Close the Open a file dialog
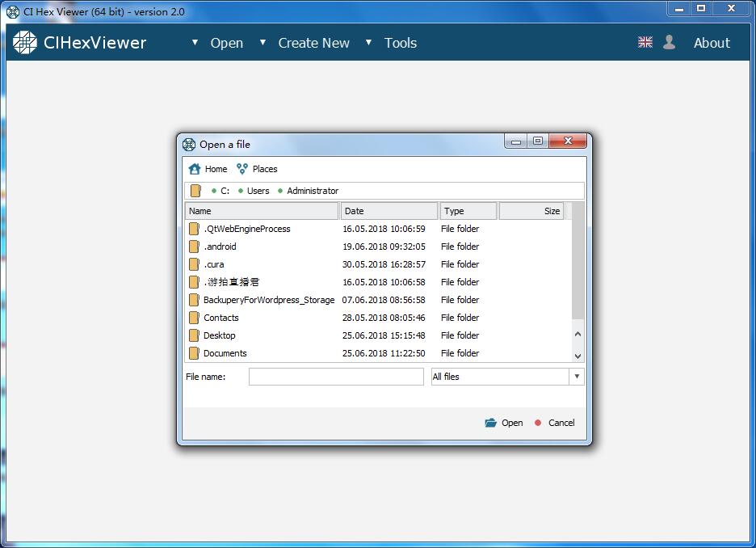 [568, 141]
